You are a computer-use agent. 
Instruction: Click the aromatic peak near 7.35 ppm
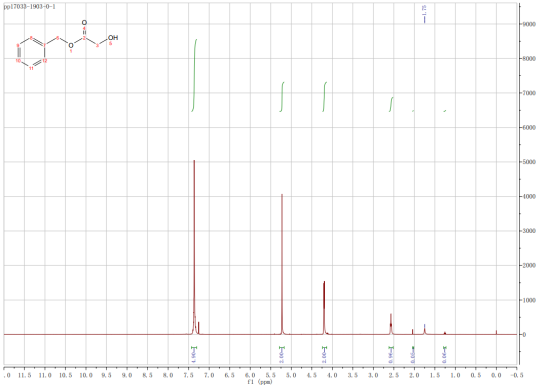coord(194,247)
